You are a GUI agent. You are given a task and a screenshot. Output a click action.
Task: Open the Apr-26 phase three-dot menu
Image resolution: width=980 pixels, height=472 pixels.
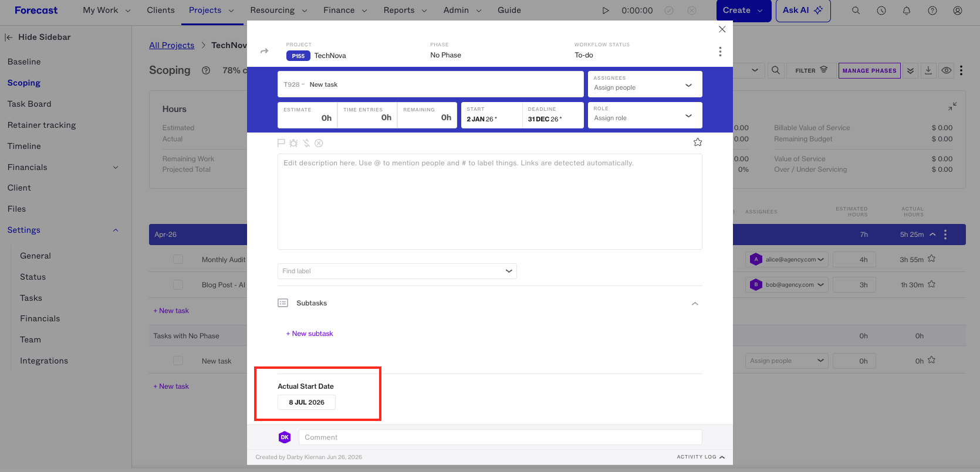coord(945,235)
